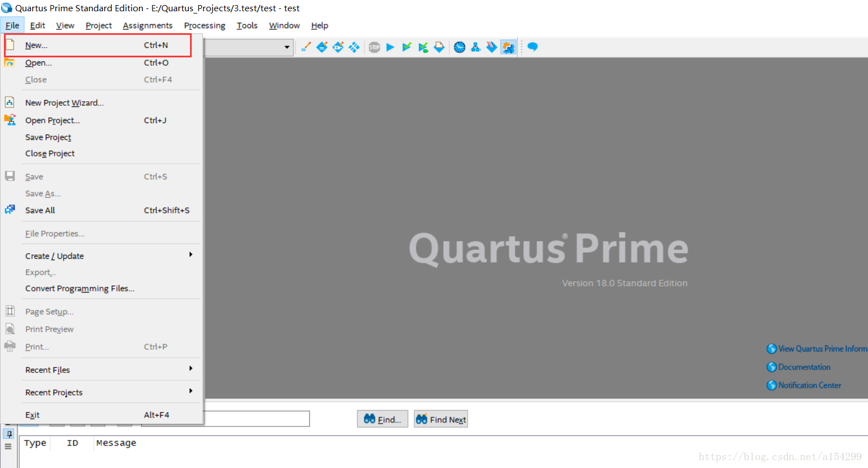Click the Type column header
The image size is (868, 468).
(35, 443)
